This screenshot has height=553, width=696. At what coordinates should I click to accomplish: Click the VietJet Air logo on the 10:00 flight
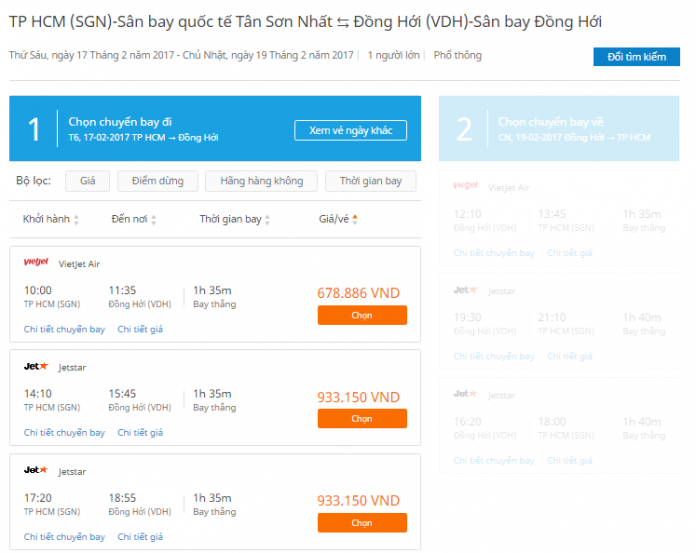[36, 262]
